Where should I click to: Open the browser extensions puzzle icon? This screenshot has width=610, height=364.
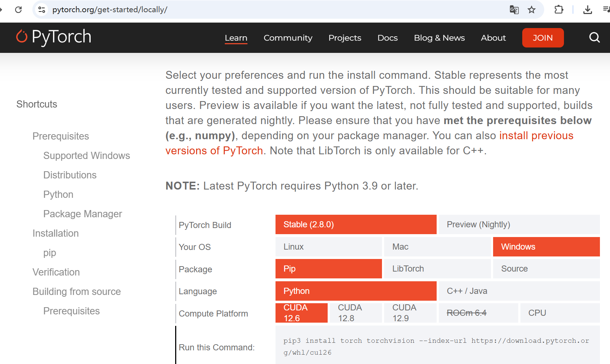coord(559,10)
